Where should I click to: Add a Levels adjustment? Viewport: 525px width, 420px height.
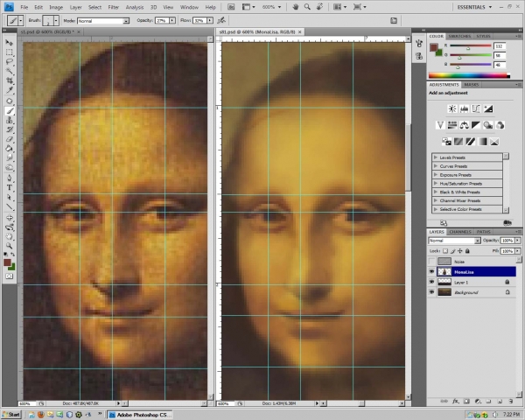[464, 108]
